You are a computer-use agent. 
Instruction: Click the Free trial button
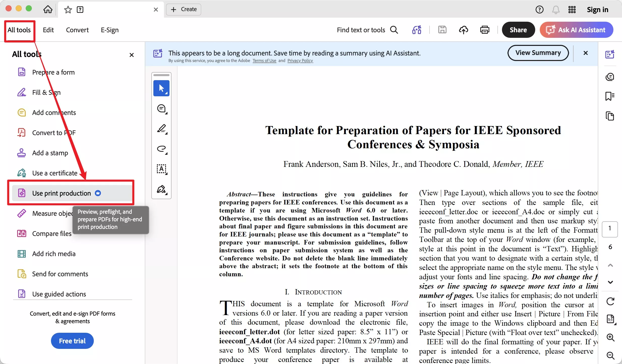pyautogui.click(x=72, y=341)
